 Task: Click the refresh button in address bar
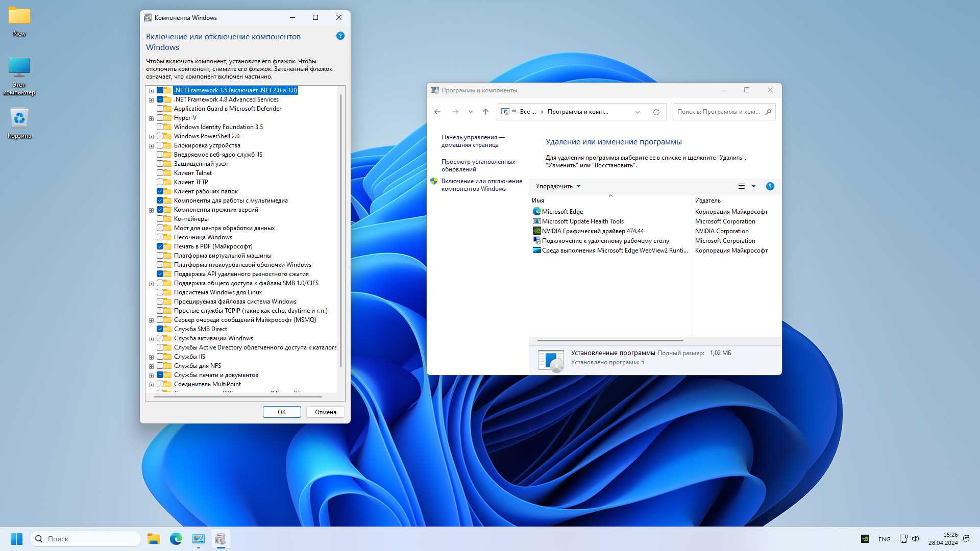[656, 112]
